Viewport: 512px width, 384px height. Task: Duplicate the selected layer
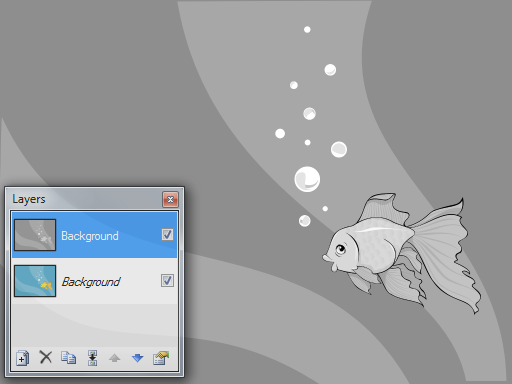(x=68, y=358)
